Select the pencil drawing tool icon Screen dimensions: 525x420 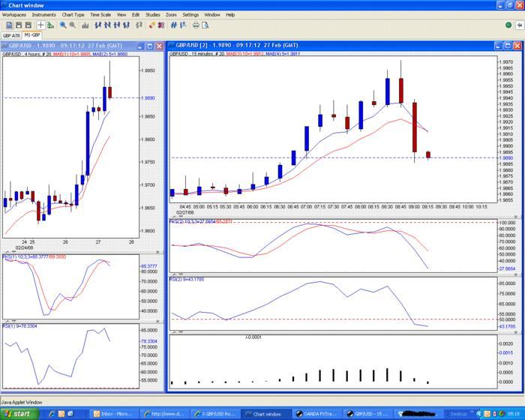point(151,25)
